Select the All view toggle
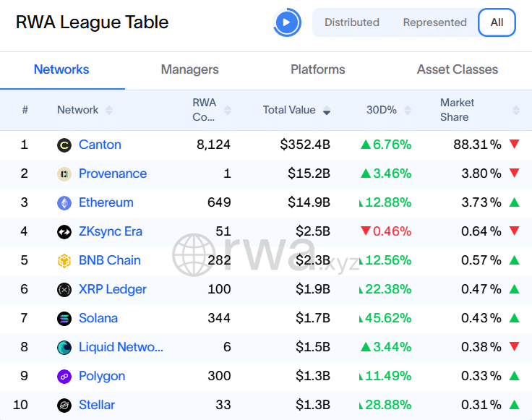 click(x=497, y=22)
